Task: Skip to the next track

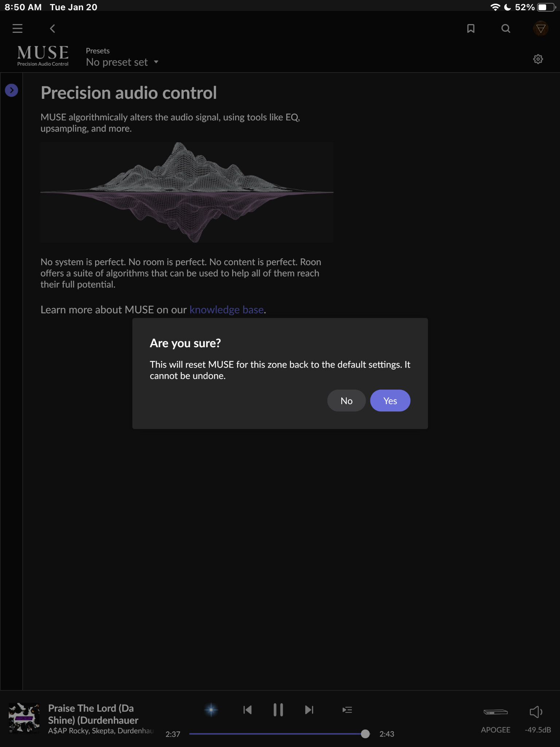Action: 309,710
